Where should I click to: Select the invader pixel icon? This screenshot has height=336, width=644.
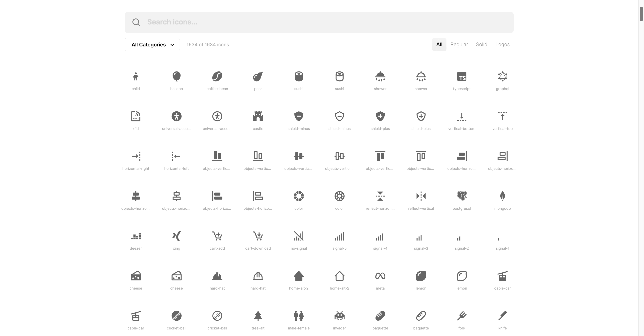coord(339,316)
